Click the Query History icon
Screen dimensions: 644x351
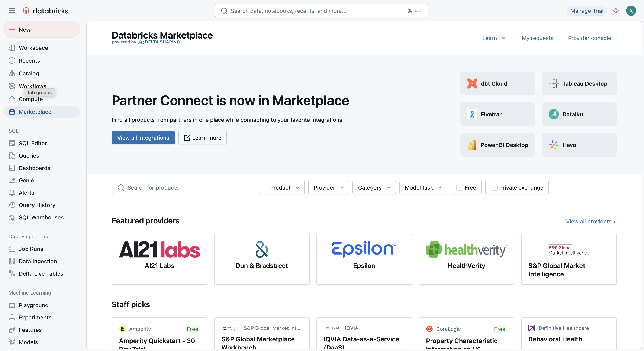(x=12, y=205)
